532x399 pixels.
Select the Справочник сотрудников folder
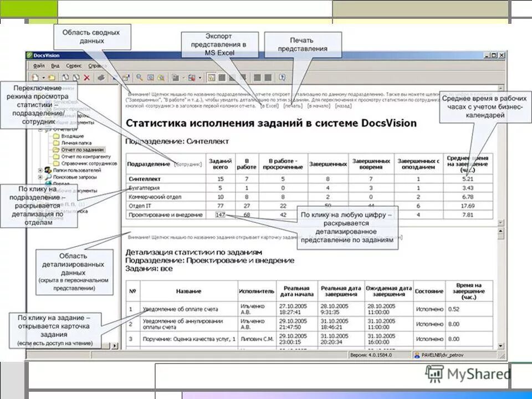point(89,163)
